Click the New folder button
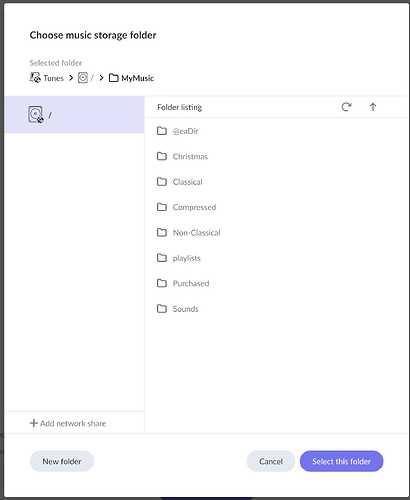Screen dimensions: 410x500 tap(62, 461)
